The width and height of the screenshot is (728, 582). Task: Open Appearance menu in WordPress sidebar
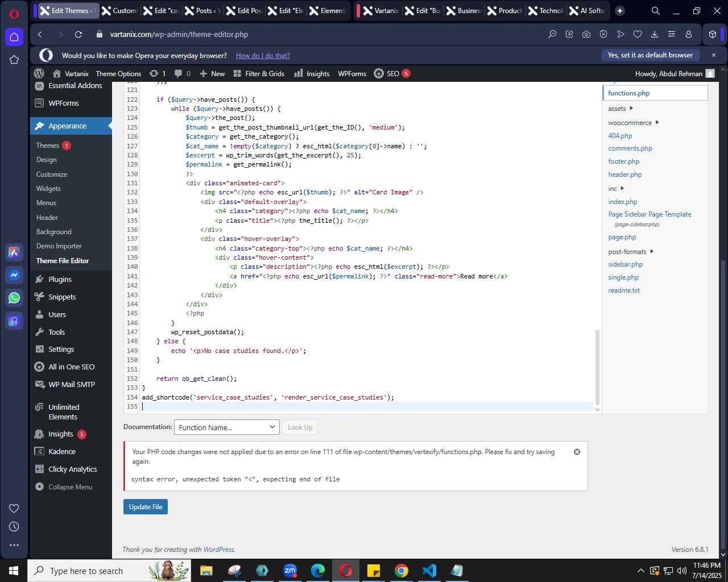click(71, 126)
